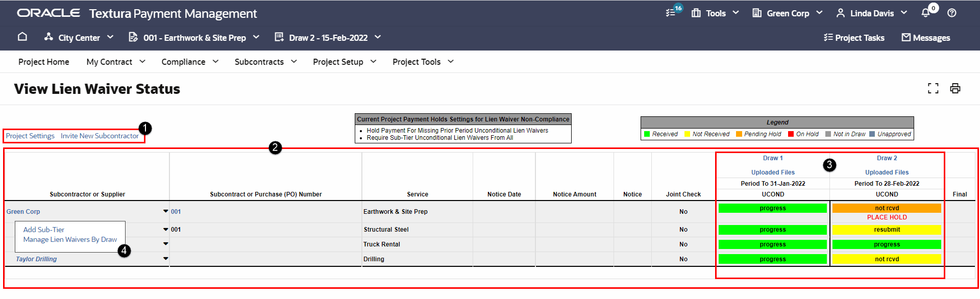Click Draw 1 progress cell for Earthwork & Site Prep

[x=773, y=208]
